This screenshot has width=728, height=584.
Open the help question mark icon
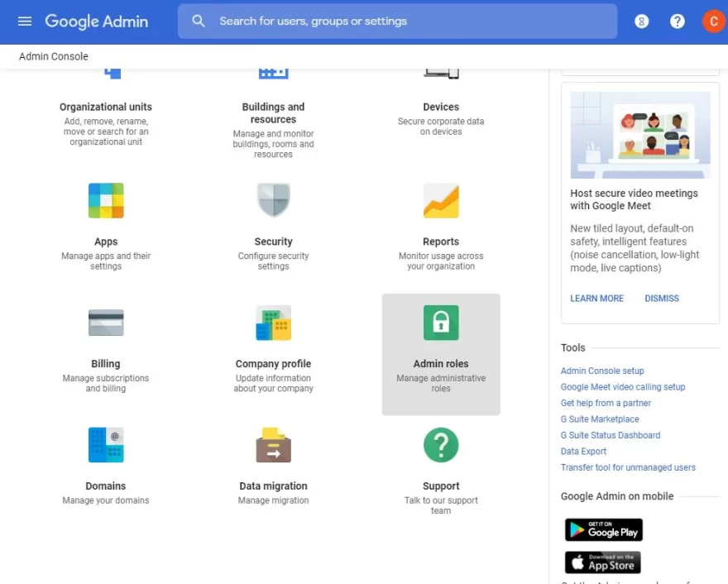[x=677, y=22]
